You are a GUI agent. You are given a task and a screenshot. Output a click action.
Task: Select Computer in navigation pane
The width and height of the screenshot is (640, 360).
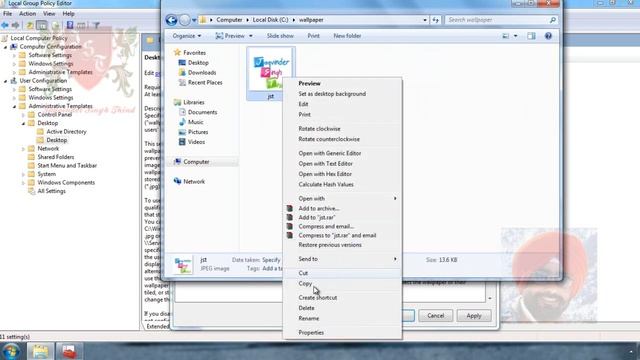(x=196, y=162)
